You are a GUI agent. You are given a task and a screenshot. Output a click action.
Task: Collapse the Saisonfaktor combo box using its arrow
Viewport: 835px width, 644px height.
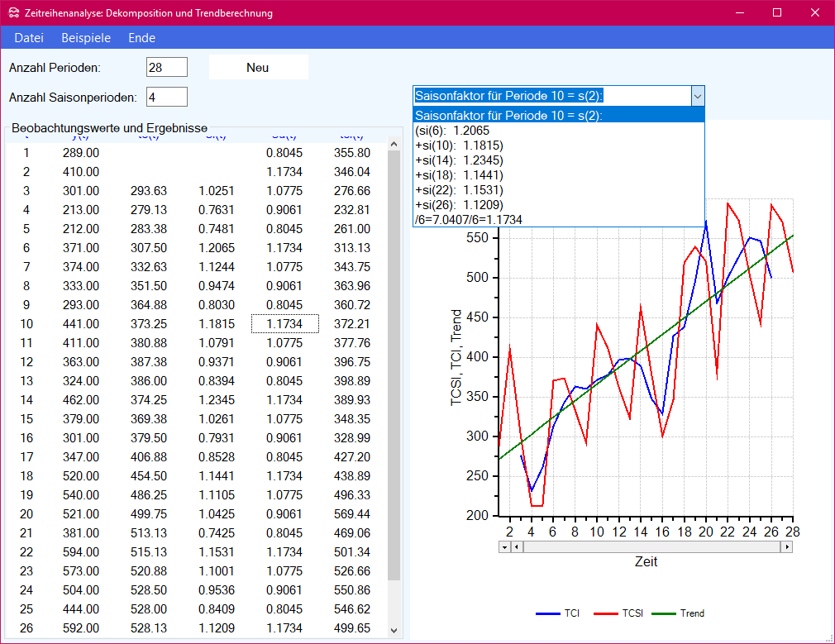tap(697, 96)
